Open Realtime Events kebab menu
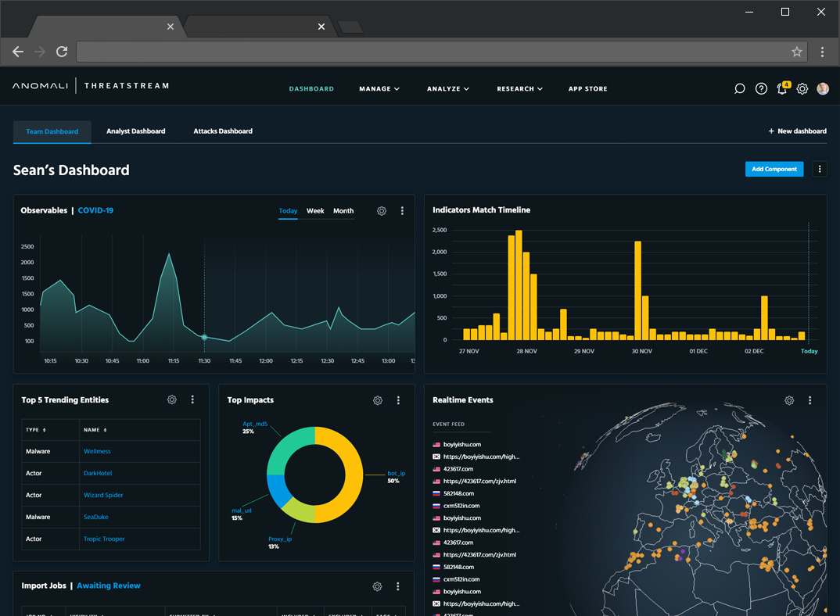This screenshot has width=840, height=616. (810, 400)
